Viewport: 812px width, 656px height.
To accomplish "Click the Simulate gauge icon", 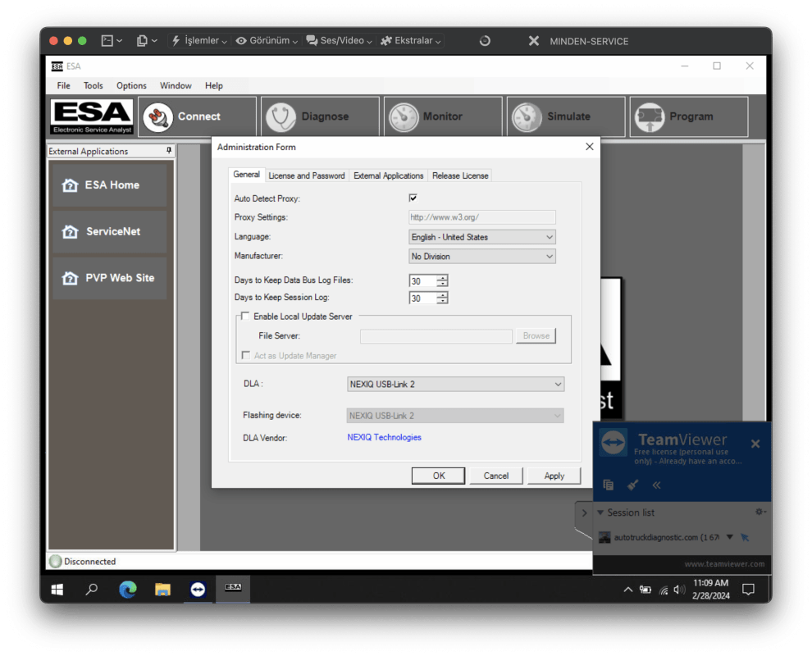I will point(527,117).
